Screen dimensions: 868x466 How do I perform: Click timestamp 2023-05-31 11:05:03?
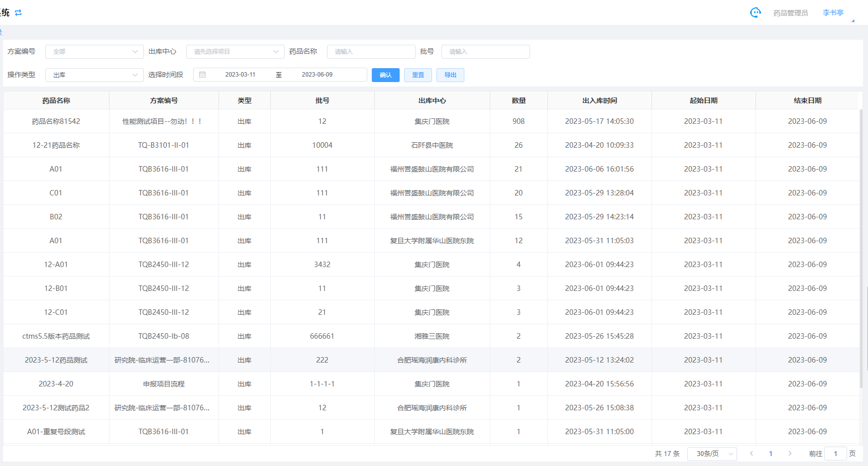pos(600,241)
